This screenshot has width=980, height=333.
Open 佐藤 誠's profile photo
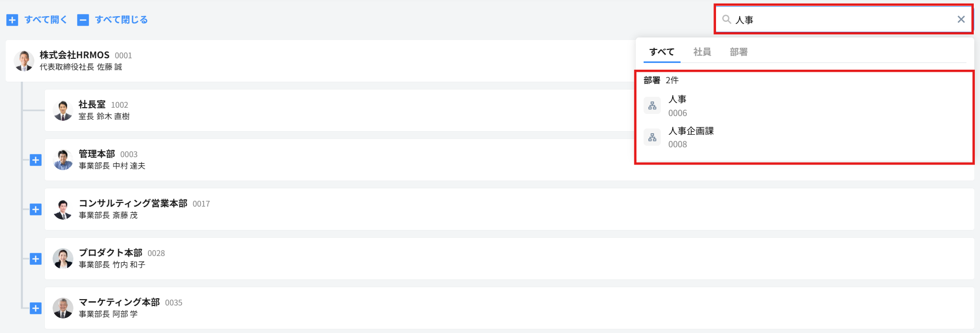(24, 61)
